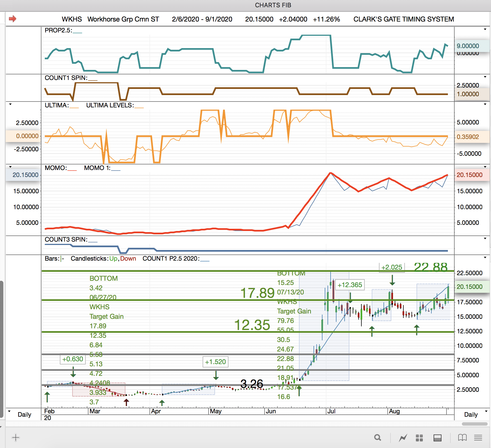This screenshot has height=448, width=491.
Task: Open the horizontal lines list icon
Action: (x=478, y=438)
